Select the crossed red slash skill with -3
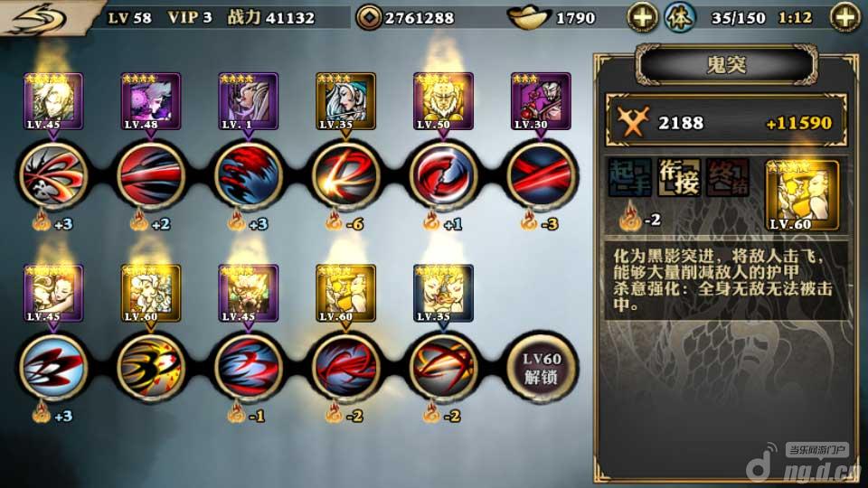 pyautogui.click(x=541, y=175)
